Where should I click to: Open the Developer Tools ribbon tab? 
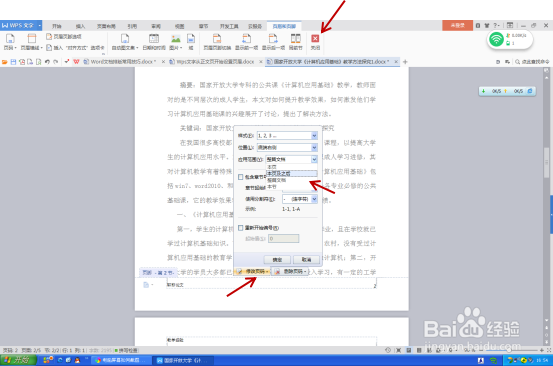[229, 26]
